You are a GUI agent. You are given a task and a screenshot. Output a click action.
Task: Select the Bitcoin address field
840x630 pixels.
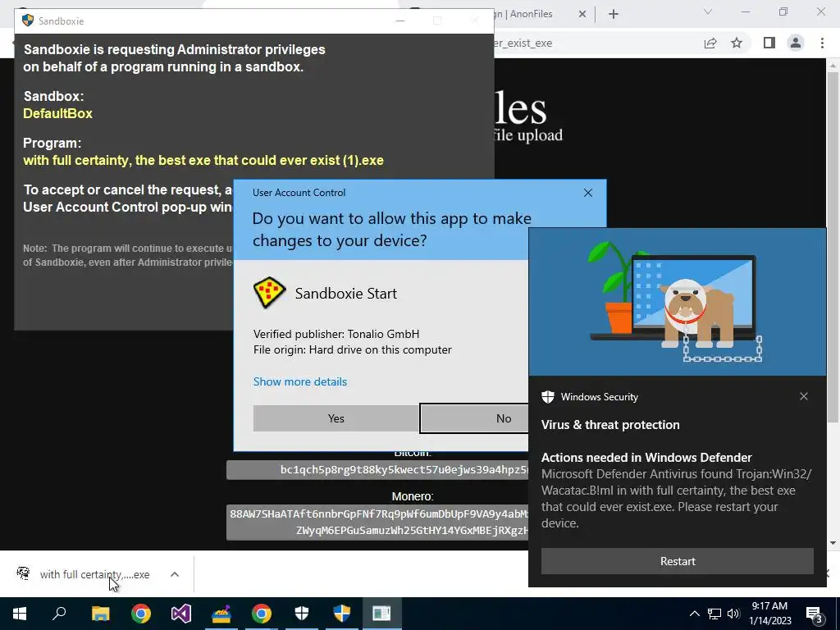click(377, 470)
